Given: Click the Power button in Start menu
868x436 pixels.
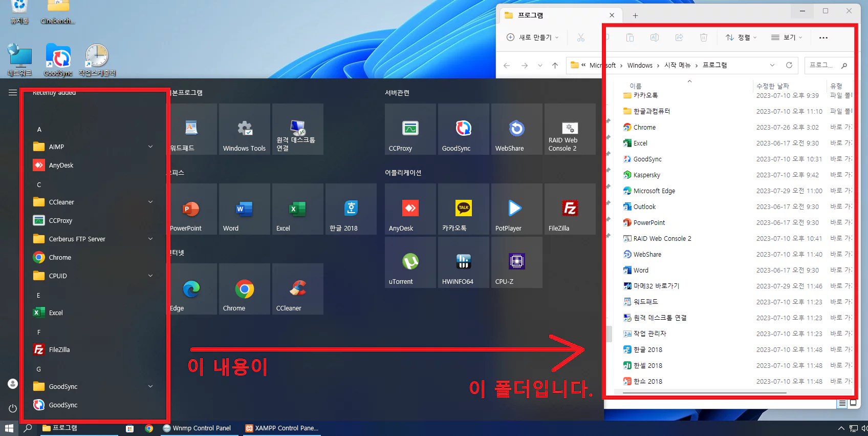Looking at the screenshot, I should coord(13,408).
